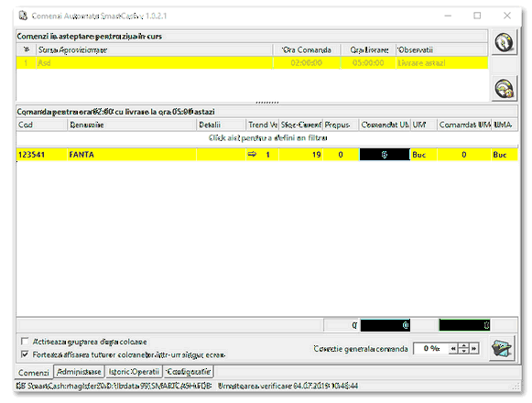Click the refresh orders icon at top right
532x403 pixels.
(505, 42)
